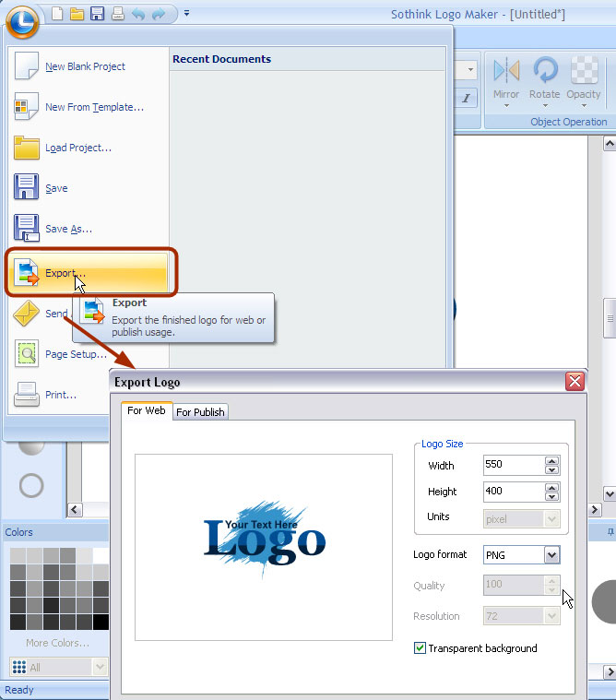This screenshot has height=700, width=616.
Task: Click the Mirror tool icon
Action: [506, 70]
